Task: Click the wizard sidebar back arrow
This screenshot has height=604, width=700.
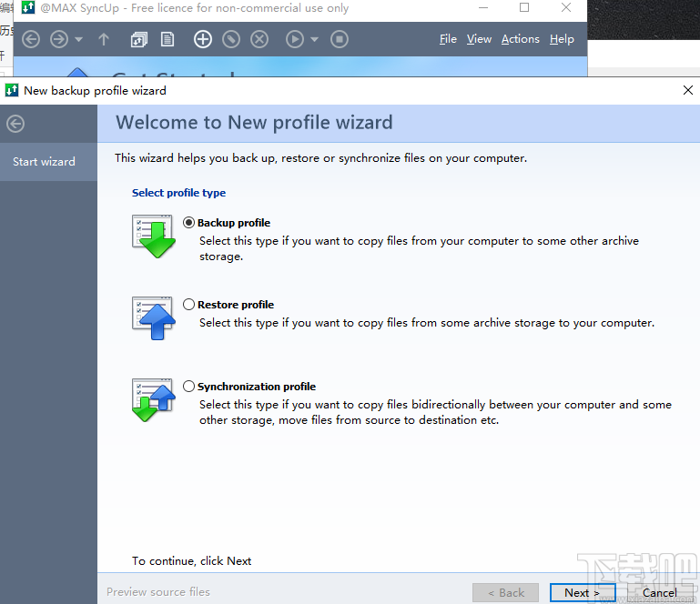Action: click(x=15, y=124)
